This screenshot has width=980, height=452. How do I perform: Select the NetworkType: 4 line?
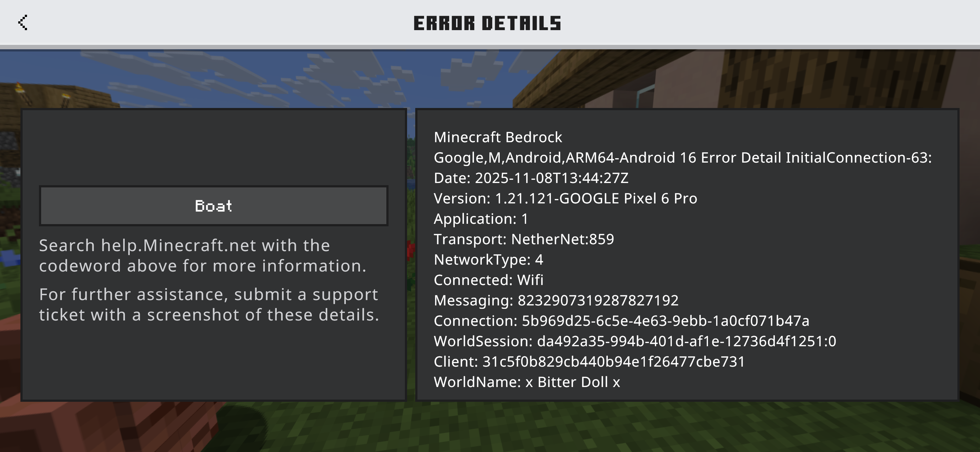[488, 260]
